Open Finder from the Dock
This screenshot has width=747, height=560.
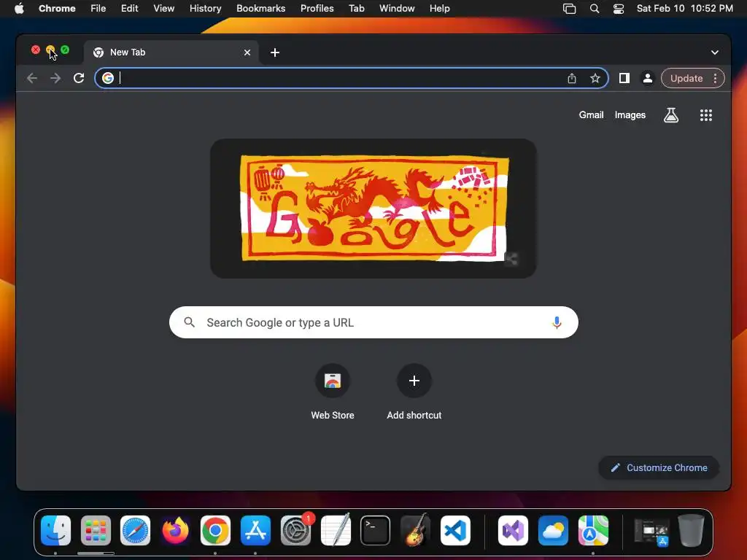point(55,530)
